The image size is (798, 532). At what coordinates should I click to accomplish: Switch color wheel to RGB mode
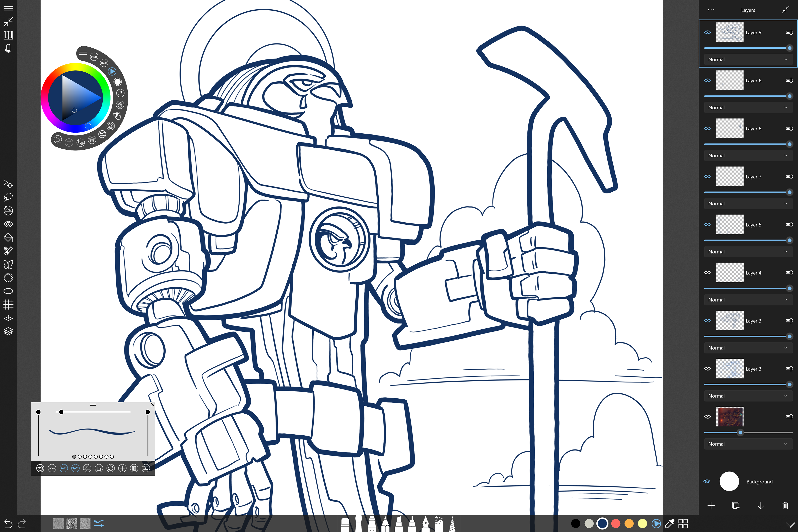104,63
